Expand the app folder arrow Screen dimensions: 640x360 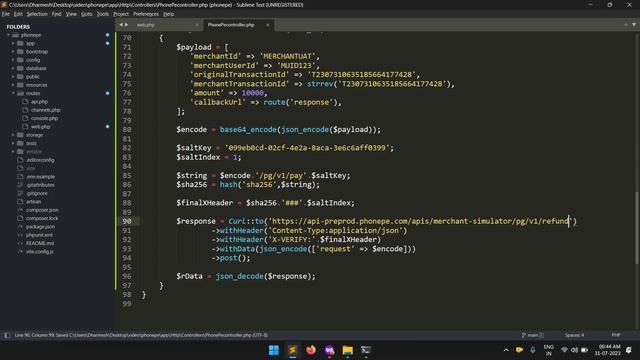click(13, 43)
